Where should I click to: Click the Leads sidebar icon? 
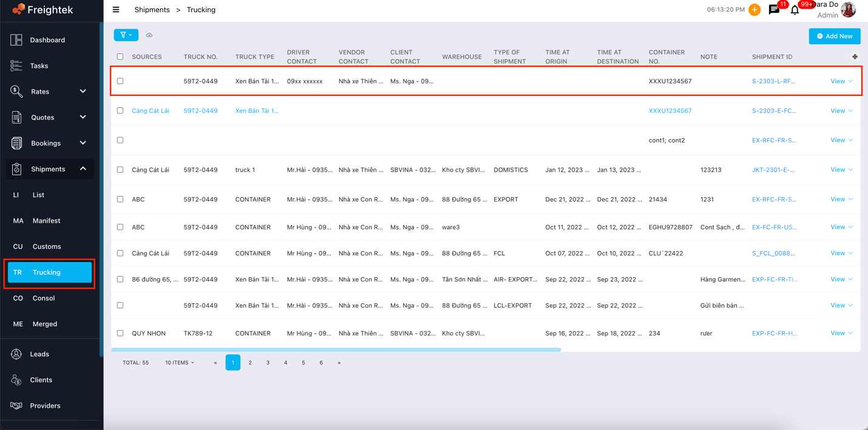16,354
